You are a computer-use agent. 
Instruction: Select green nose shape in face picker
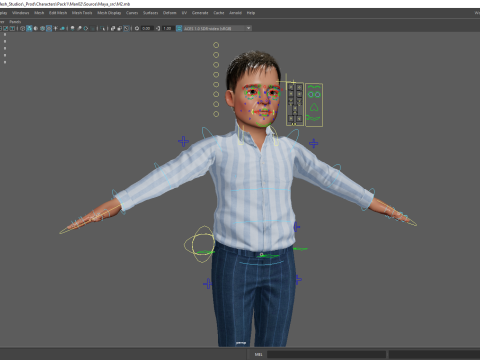coord(314,107)
